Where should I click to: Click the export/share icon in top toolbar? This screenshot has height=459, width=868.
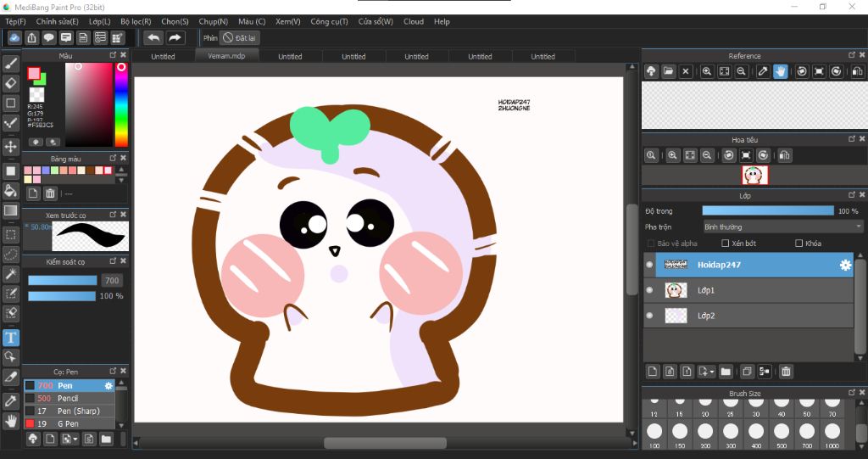click(32, 37)
